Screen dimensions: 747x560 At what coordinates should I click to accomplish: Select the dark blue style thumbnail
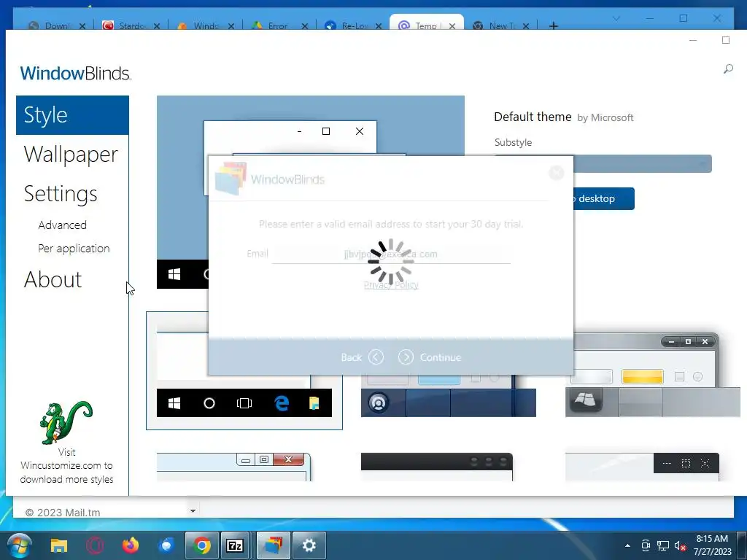click(x=449, y=396)
